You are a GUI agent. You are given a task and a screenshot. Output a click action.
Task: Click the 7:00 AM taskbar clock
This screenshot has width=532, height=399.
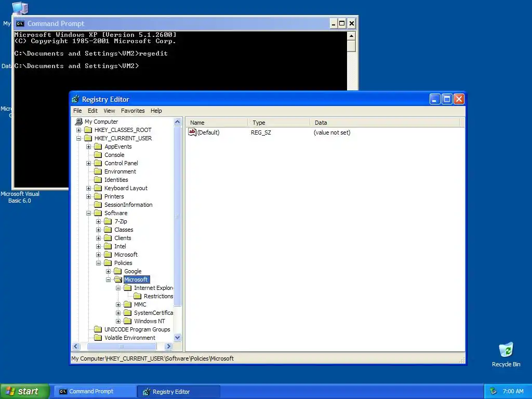click(513, 391)
